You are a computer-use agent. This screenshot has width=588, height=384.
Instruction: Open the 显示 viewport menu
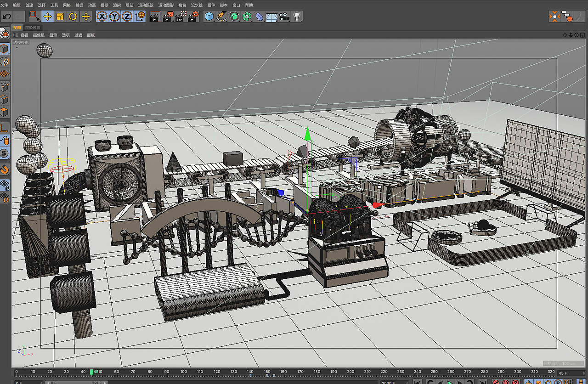click(53, 35)
